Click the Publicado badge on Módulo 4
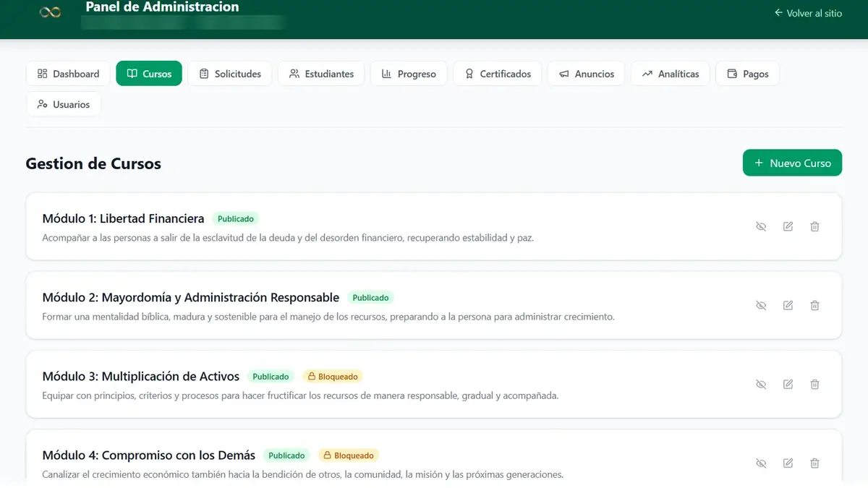The image size is (868, 488). point(286,455)
